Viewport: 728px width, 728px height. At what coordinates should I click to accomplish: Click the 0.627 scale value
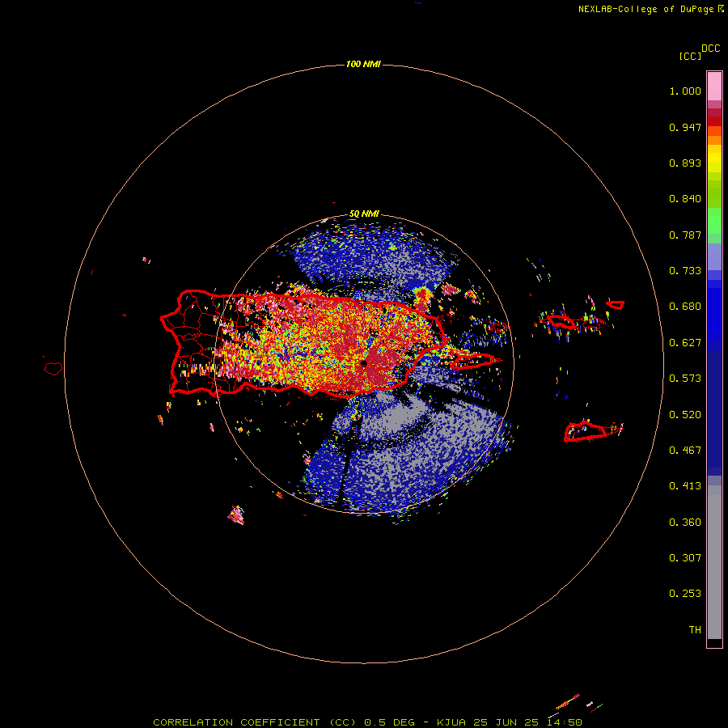click(x=685, y=343)
